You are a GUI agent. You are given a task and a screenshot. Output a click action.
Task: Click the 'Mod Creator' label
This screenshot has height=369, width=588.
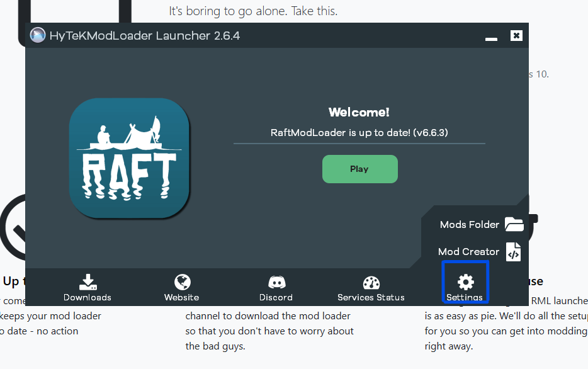click(468, 252)
